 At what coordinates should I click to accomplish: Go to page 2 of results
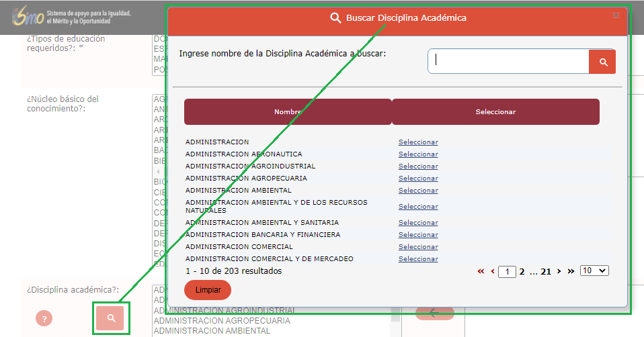point(522,272)
